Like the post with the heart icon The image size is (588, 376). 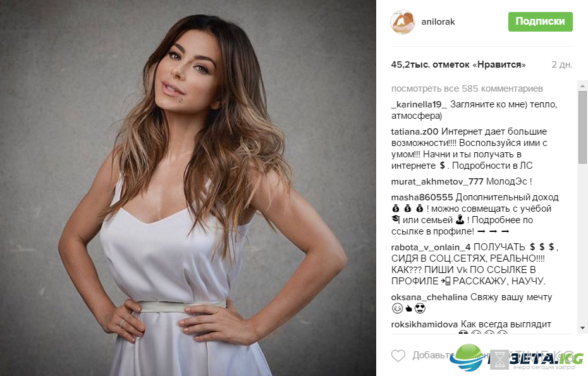pyautogui.click(x=398, y=355)
